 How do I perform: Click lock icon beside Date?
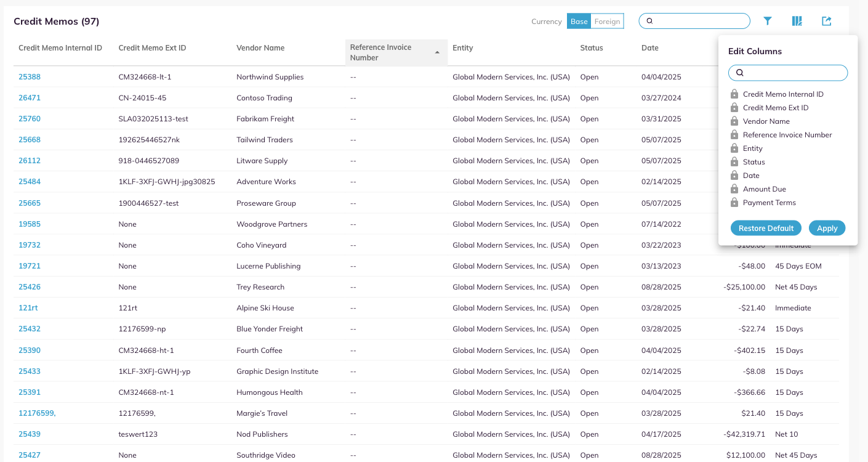pyautogui.click(x=734, y=176)
